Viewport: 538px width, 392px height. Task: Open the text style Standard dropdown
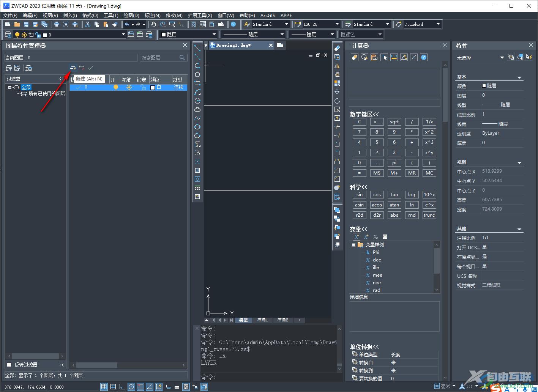(x=287, y=24)
